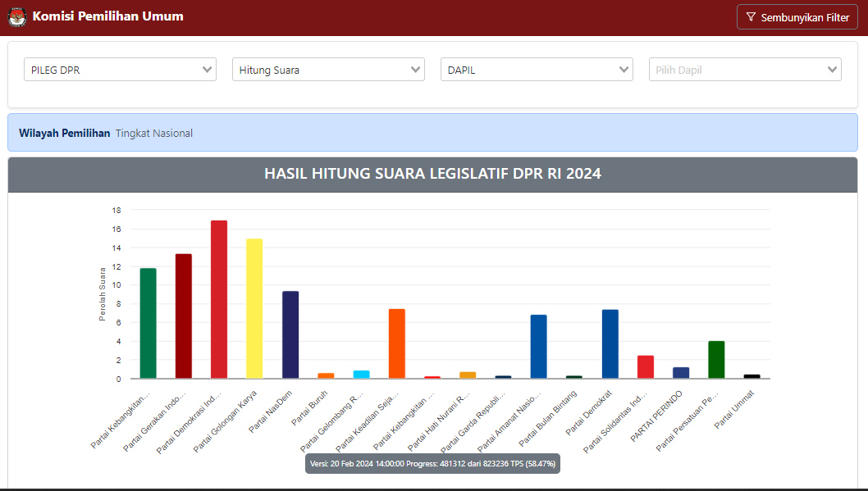Click the cyan Partai Gelombang R bar
This screenshot has height=491, width=868.
coord(362,375)
